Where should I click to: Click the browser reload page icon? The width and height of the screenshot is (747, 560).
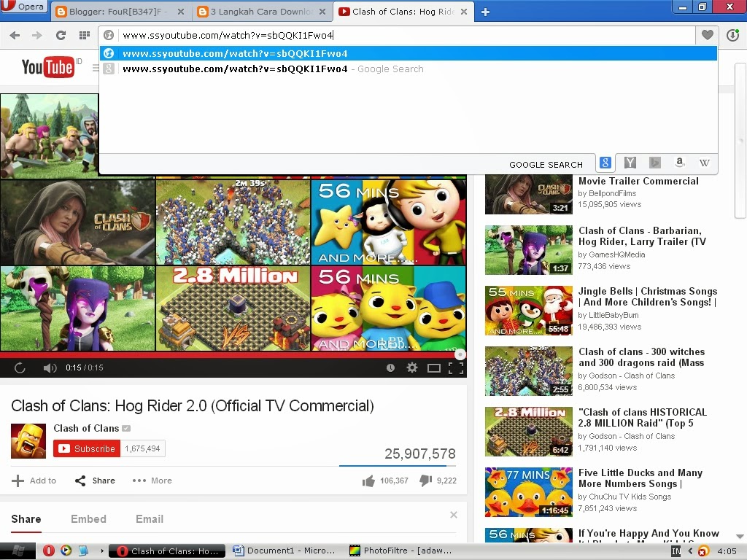[x=61, y=35]
